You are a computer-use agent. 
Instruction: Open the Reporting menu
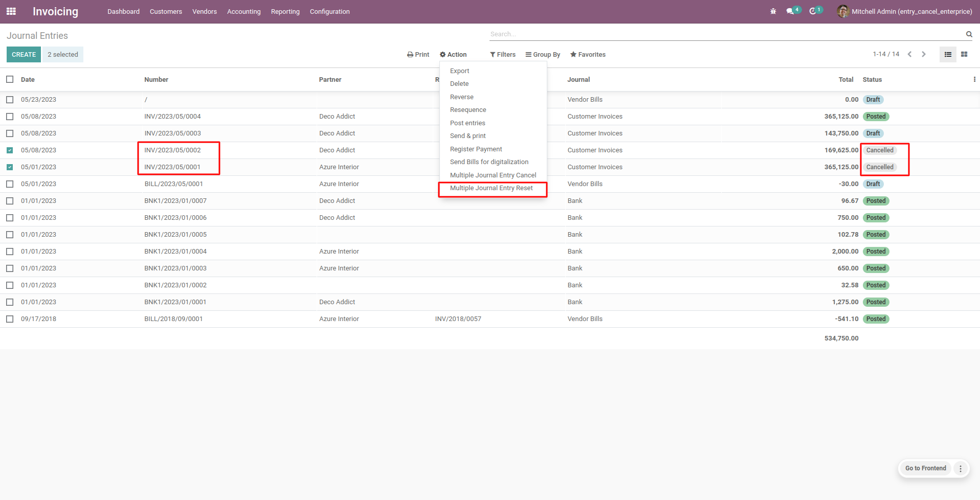[x=285, y=11]
